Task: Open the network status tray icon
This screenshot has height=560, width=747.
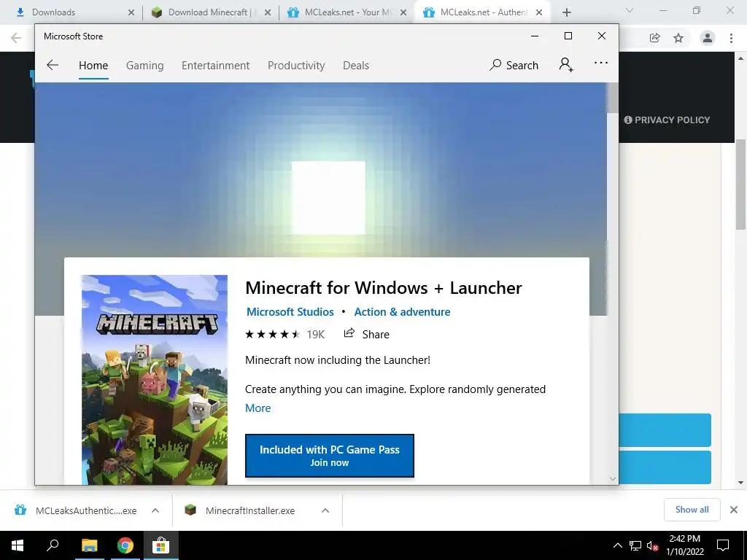Action: [x=635, y=545]
